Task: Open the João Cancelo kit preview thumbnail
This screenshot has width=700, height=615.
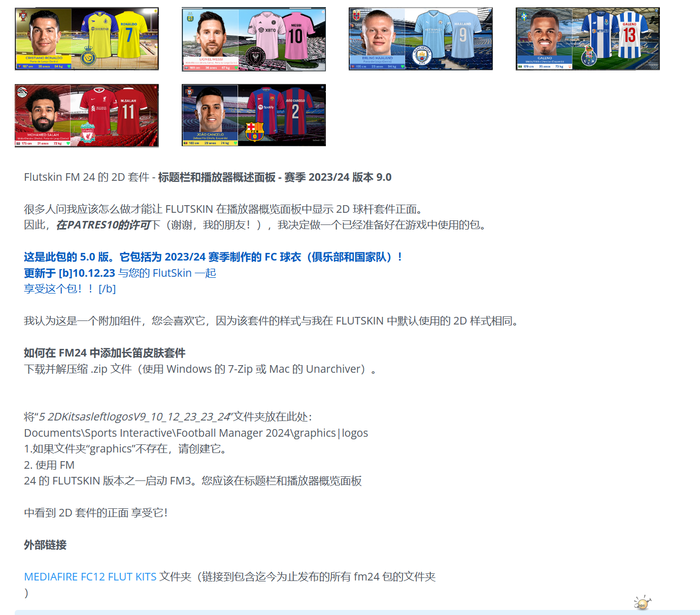Action: pos(254,115)
